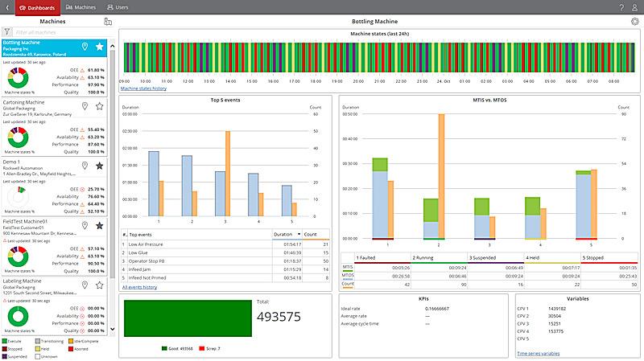Open the help question mark icon
644x361 pixels.
621,6
